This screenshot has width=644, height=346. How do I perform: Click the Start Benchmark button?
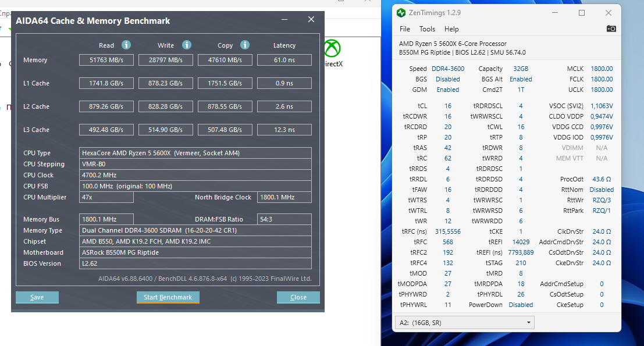(x=168, y=297)
